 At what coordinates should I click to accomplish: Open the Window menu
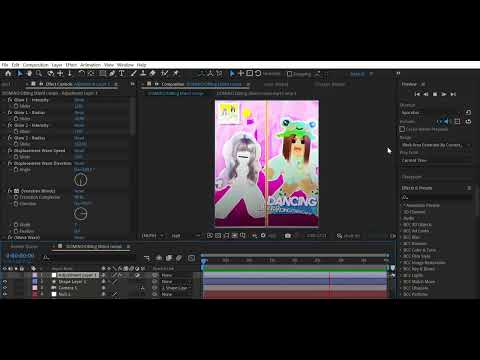125,65
